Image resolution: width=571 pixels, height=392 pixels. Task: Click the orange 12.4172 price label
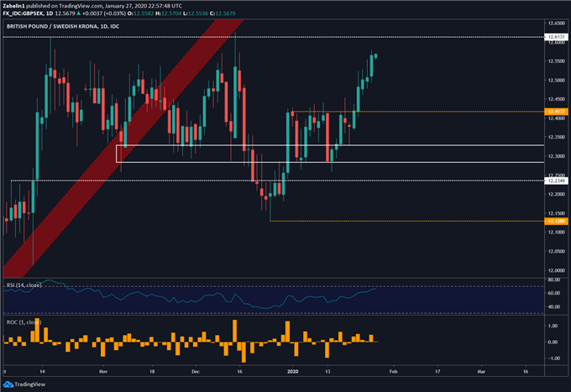coord(556,112)
